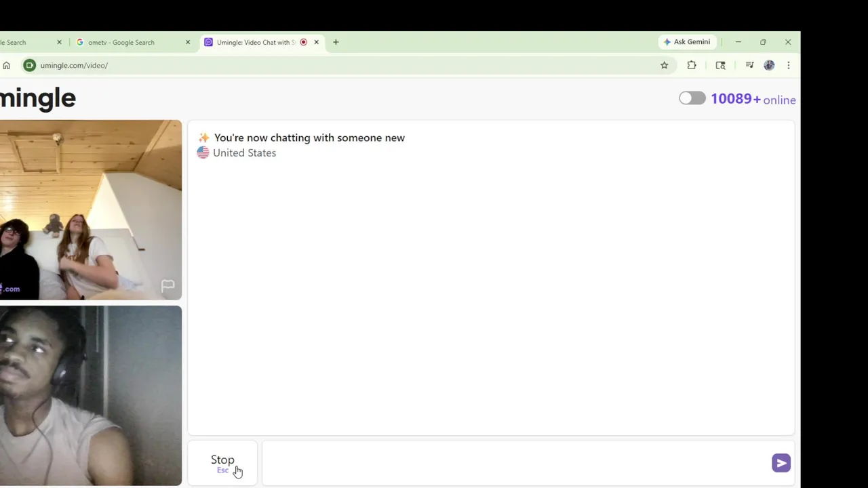Screen dimensions: 868x488
Task: Click the 10089+ online counter
Action: (x=753, y=99)
